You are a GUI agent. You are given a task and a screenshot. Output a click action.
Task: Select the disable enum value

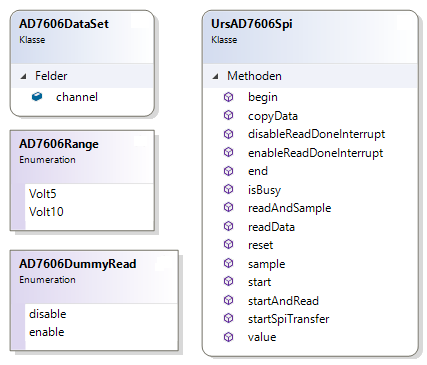point(48,314)
